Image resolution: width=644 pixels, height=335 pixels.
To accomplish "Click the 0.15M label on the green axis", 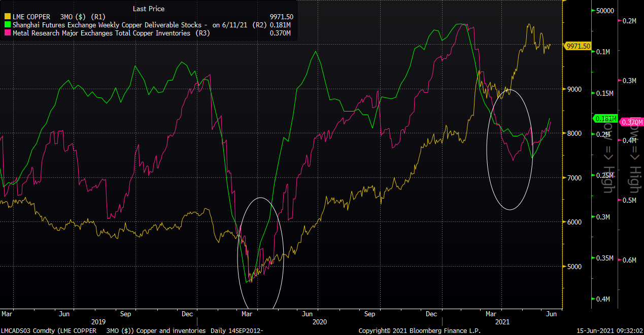I will point(605,93).
